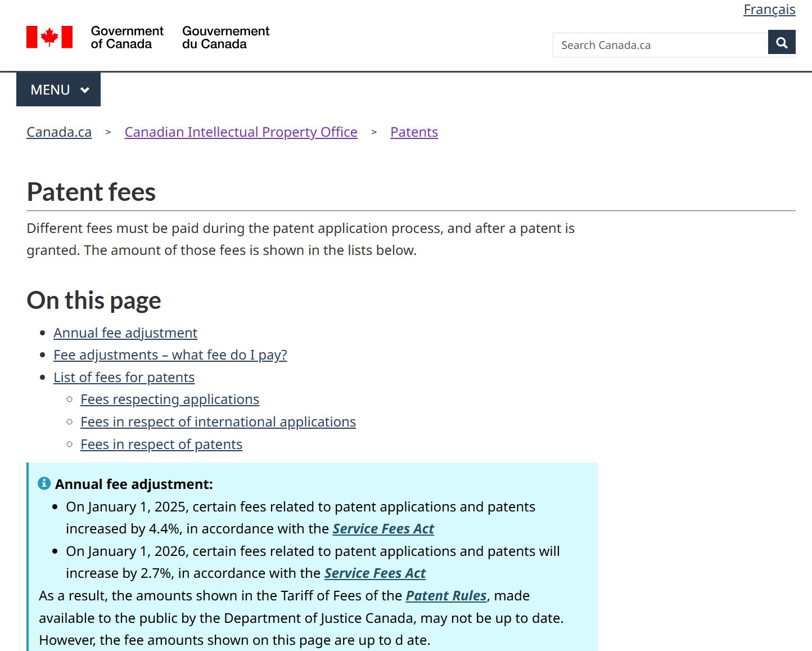
Task: Expand the MENU dropdown
Action: pos(58,89)
